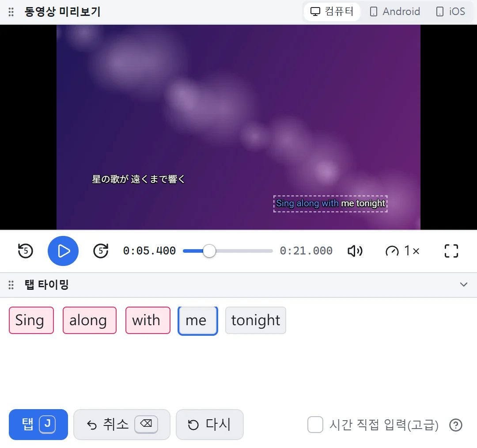Viewport: 477px width, 448px height.
Task: Select the word chip with
Action: [x=148, y=320]
